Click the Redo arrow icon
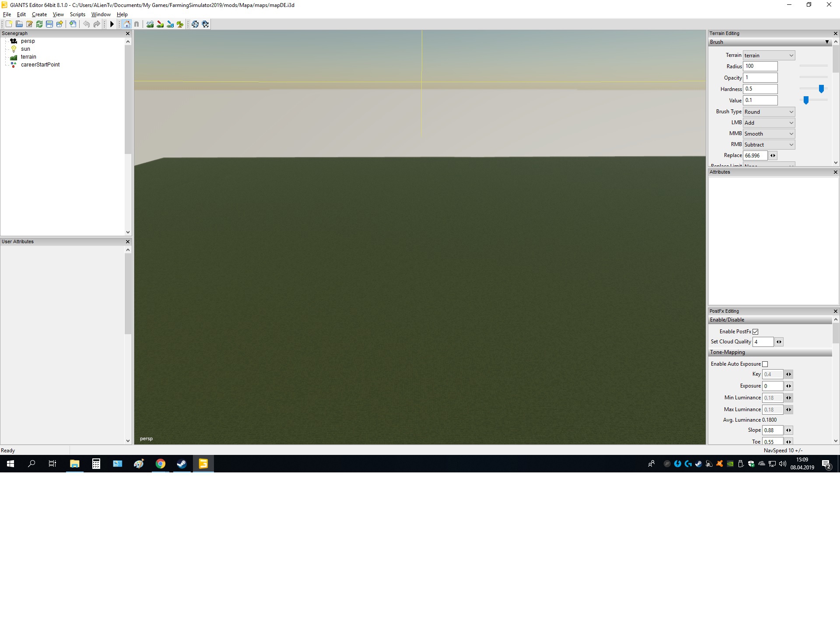 click(97, 24)
